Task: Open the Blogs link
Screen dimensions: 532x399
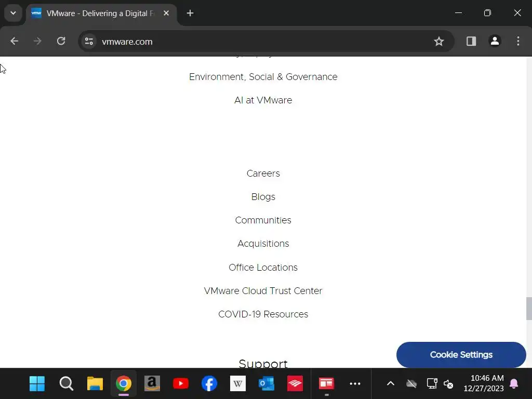Action: (x=263, y=197)
